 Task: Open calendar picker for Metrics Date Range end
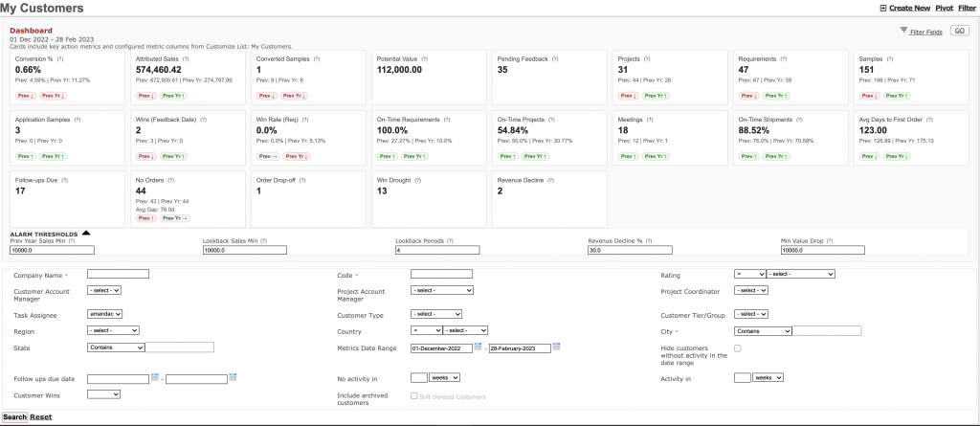pos(556,348)
